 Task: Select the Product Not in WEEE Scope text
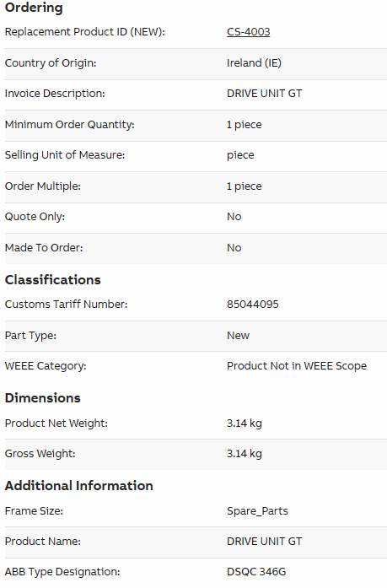tap(297, 366)
